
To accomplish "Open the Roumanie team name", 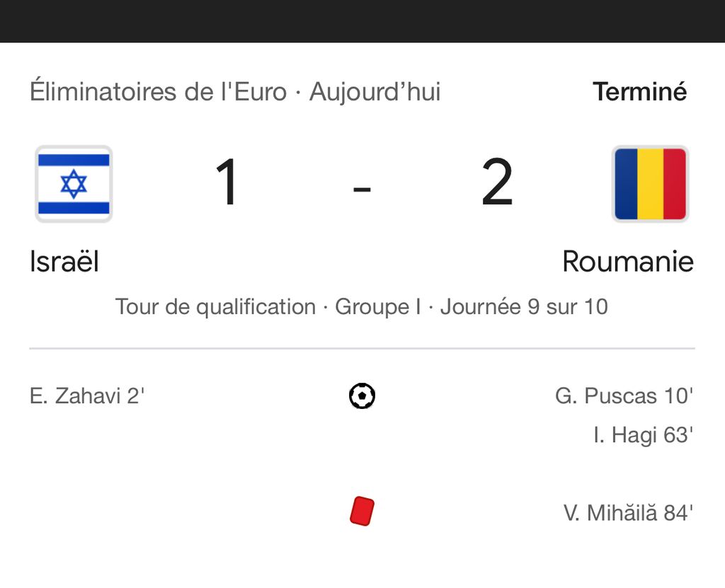I will pos(627,262).
